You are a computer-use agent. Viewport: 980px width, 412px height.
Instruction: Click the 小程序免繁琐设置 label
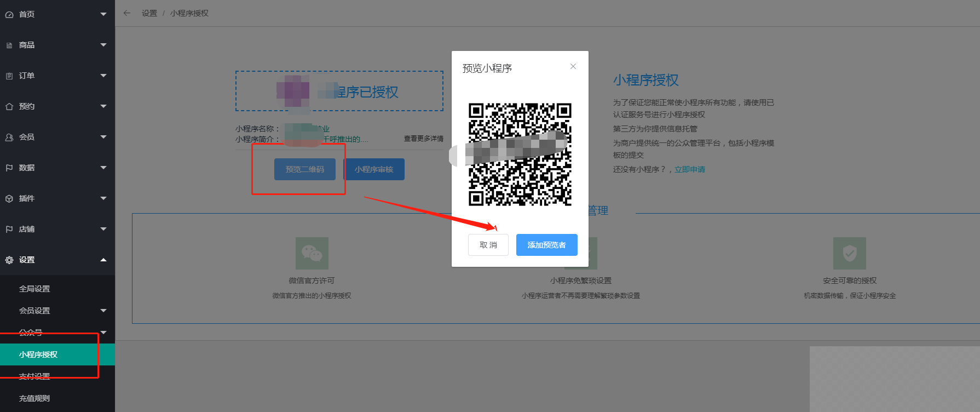(x=581, y=281)
